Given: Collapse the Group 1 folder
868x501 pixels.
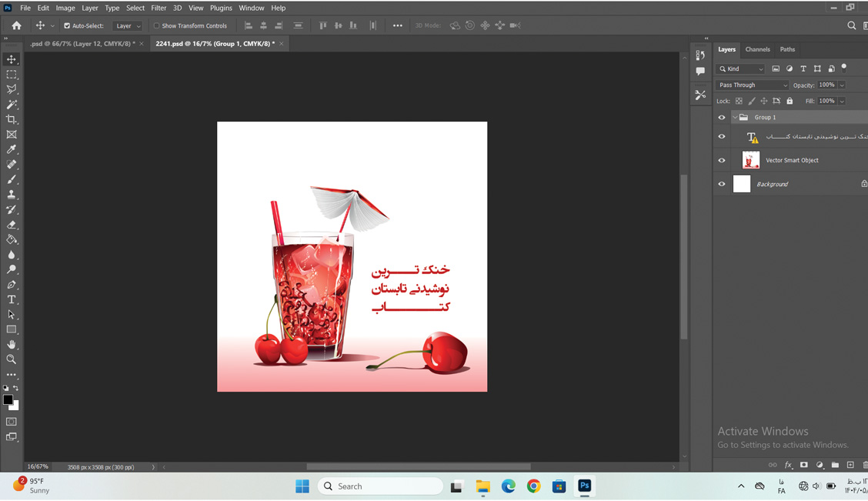Looking at the screenshot, I should pyautogui.click(x=735, y=117).
